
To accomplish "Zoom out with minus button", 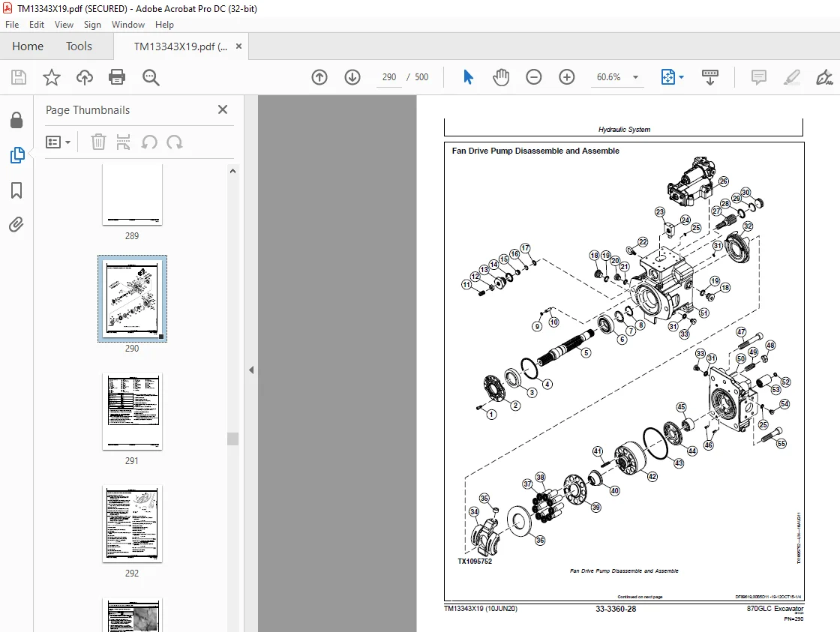I will (533, 77).
